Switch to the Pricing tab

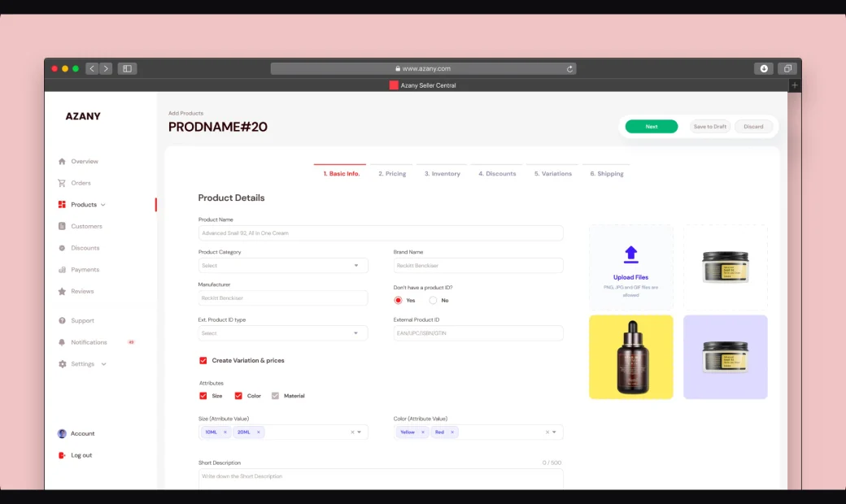pos(392,174)
